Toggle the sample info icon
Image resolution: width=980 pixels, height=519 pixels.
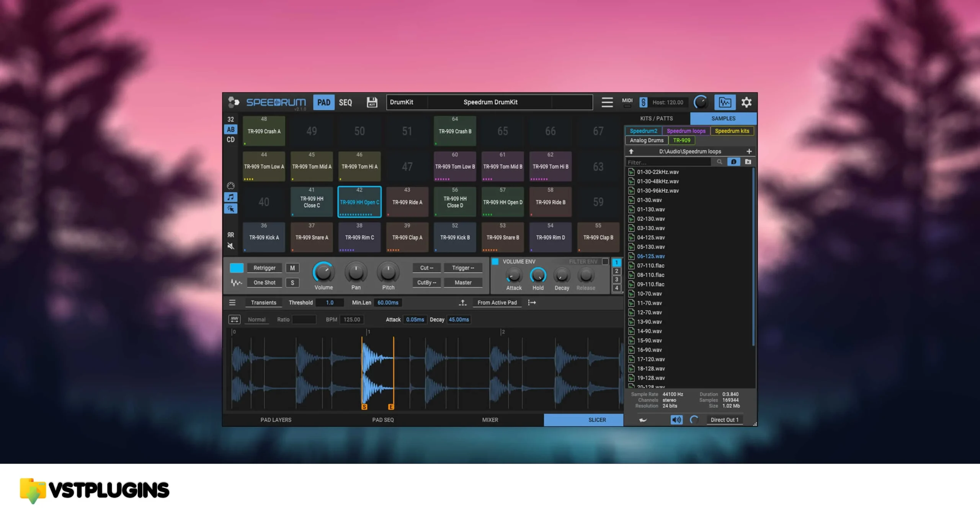pyautogui.click(x=733, y=162)
